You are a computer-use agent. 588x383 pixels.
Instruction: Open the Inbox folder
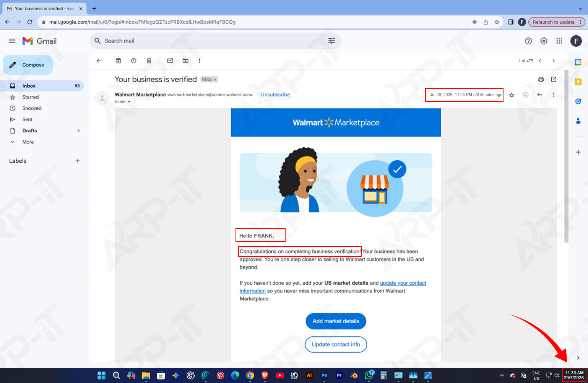tap(42, 86)
